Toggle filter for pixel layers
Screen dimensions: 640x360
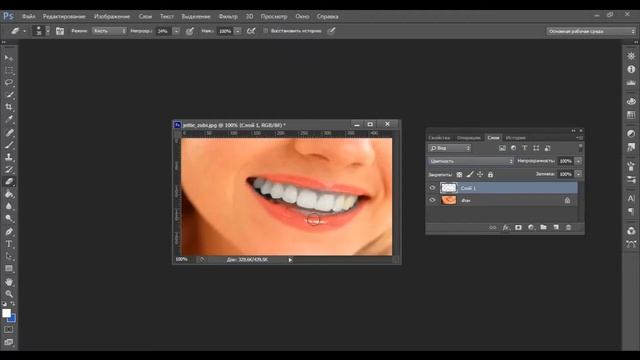(502, 148)
